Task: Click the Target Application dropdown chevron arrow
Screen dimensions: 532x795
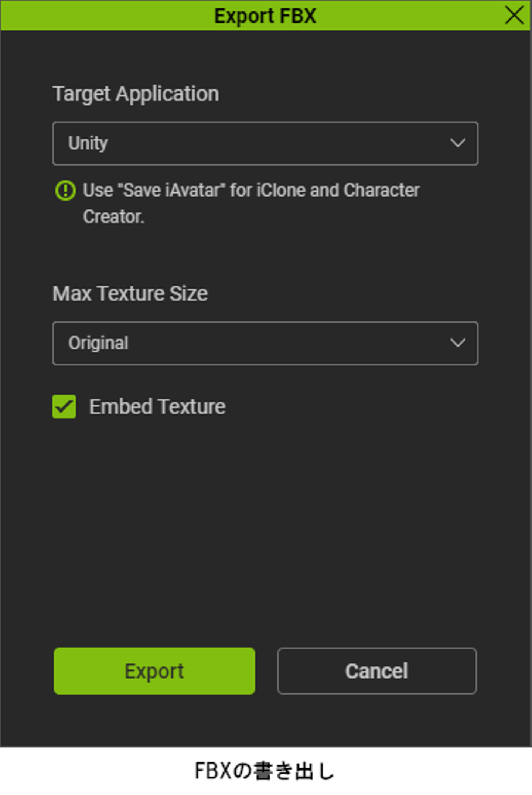Action: [457, 143]
